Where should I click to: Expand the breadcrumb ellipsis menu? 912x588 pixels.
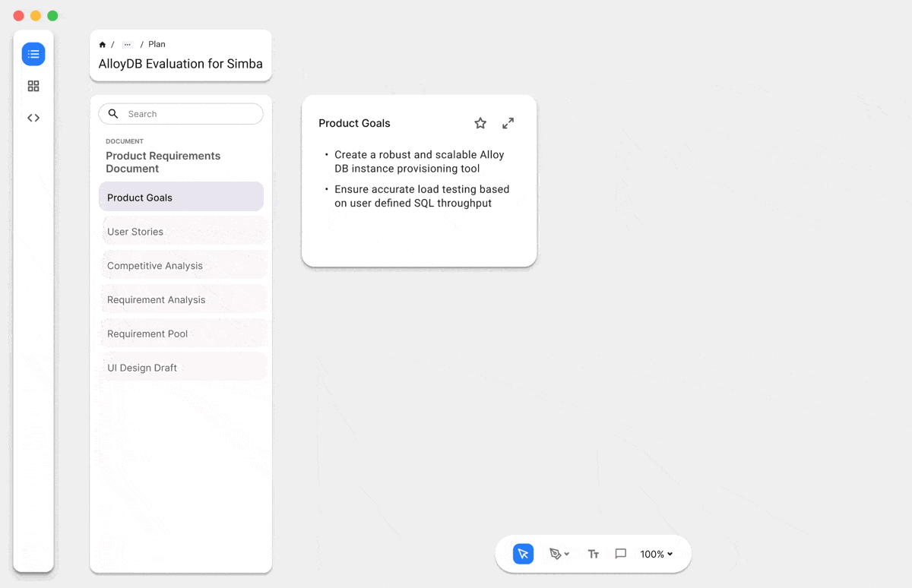coord(127,45)
